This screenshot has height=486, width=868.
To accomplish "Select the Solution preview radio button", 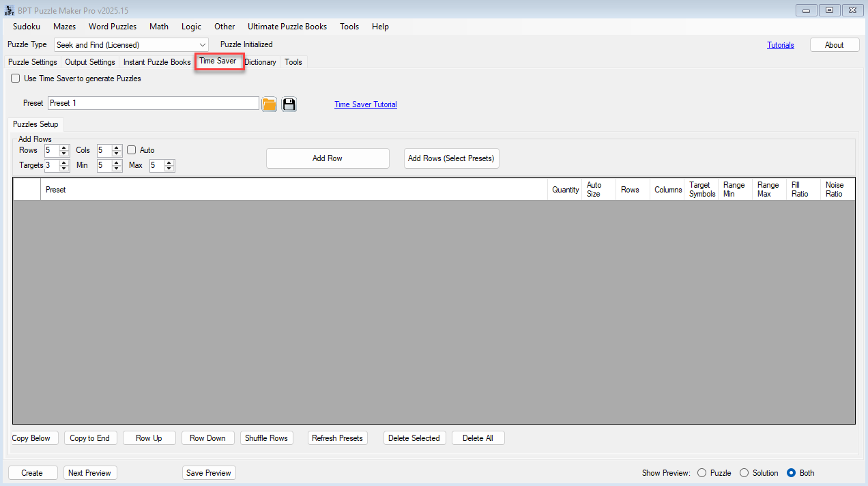I will point(744,473).
